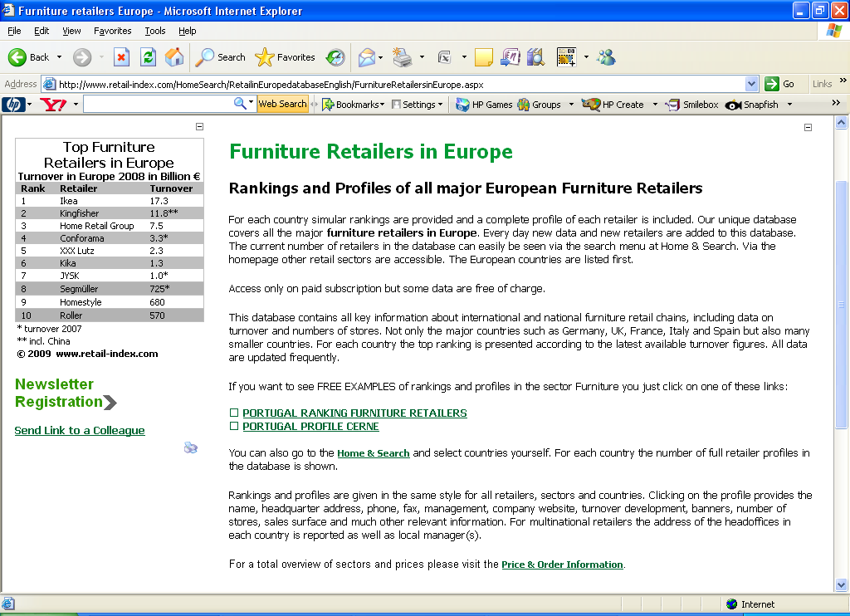
Task: Follow the Price & Order Information link
Action: coord(562,565)
